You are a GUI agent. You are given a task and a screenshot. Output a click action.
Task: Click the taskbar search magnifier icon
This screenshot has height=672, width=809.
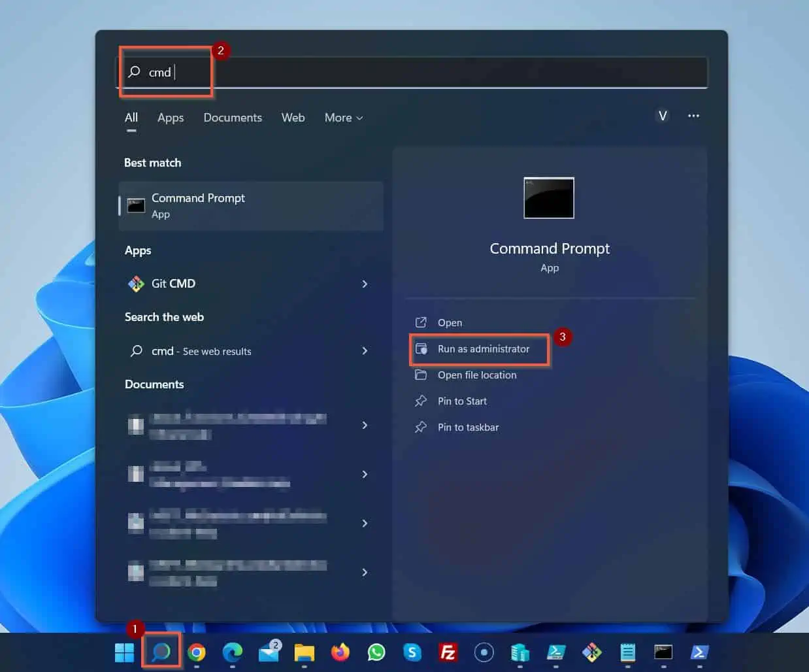(x=161, y=652)
